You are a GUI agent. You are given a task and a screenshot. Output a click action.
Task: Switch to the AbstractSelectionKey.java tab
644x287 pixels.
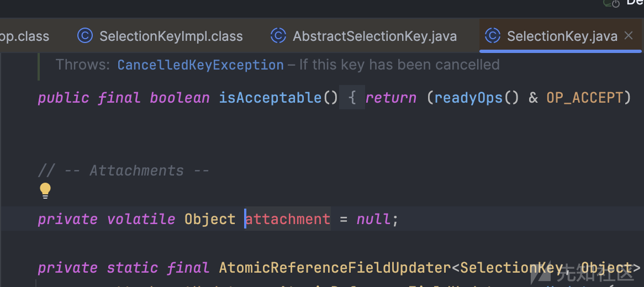click(363, 36)
